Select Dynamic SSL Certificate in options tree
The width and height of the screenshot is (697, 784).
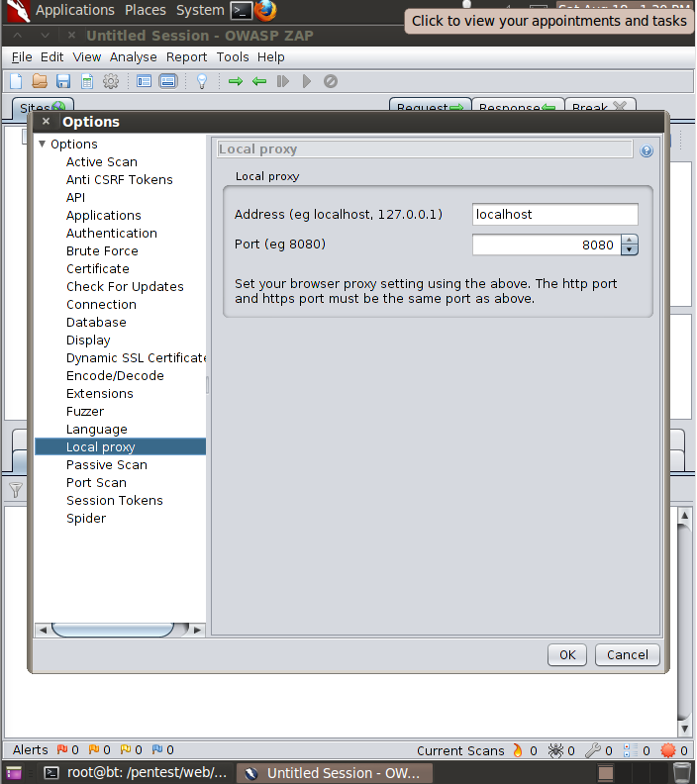click(x=136, y=358)
